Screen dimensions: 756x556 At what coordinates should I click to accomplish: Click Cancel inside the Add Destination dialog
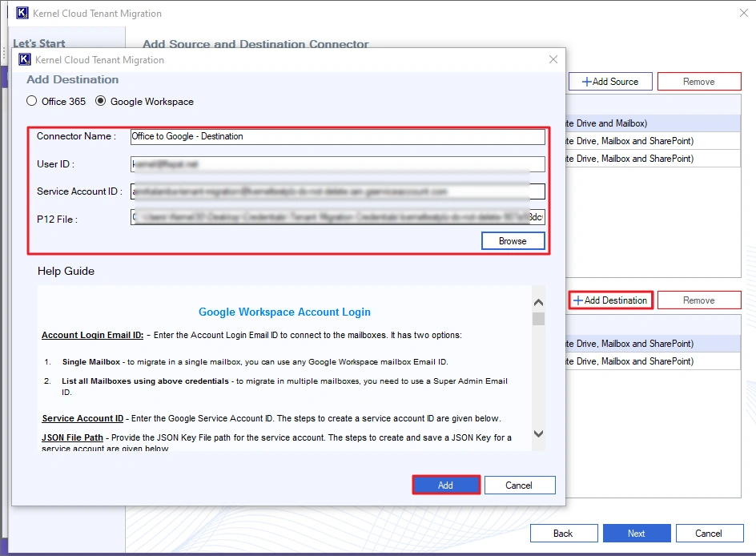pyautogui.click(x=520, y=485)
